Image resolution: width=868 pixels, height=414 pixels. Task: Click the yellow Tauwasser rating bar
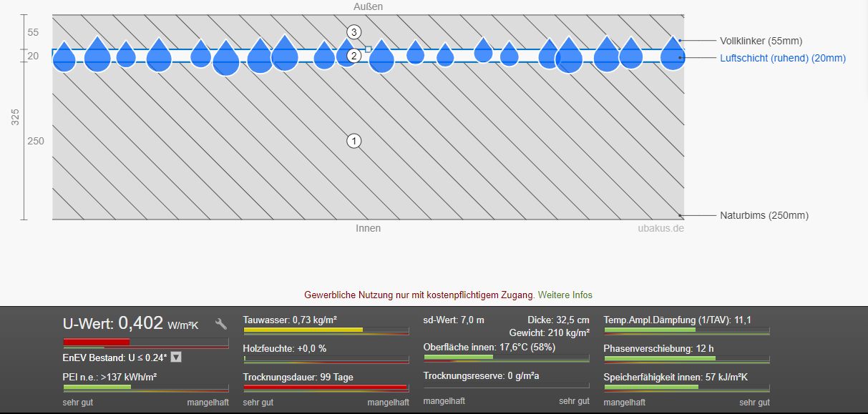point(303,330)
